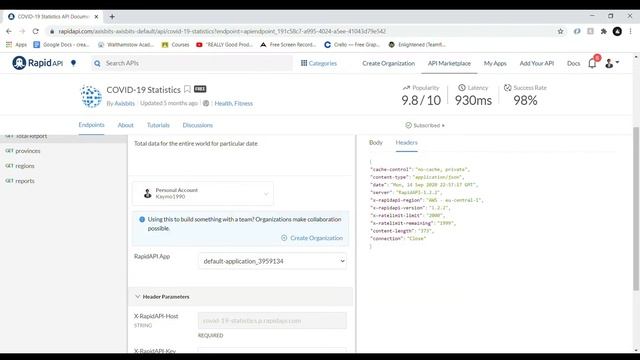
Task: Open Create Organization in the top nav
Action: pos(389,63)
